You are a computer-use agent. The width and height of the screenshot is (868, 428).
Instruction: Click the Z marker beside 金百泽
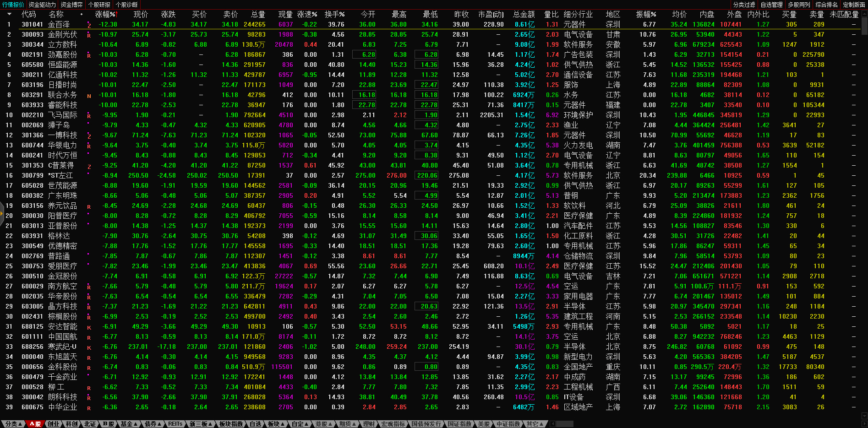[89, 25]
